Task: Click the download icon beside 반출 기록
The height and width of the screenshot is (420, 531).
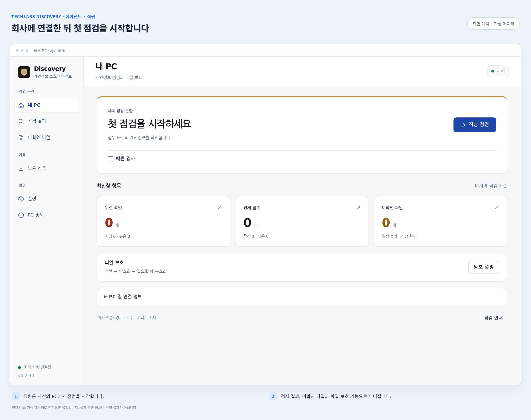Action: (x=21, y=168)
